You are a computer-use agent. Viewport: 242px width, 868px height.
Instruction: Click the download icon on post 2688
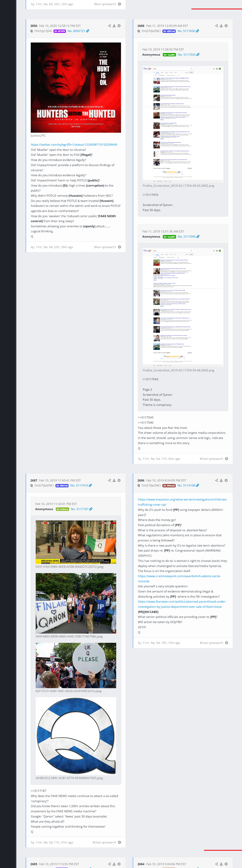[x=221, y=26]
